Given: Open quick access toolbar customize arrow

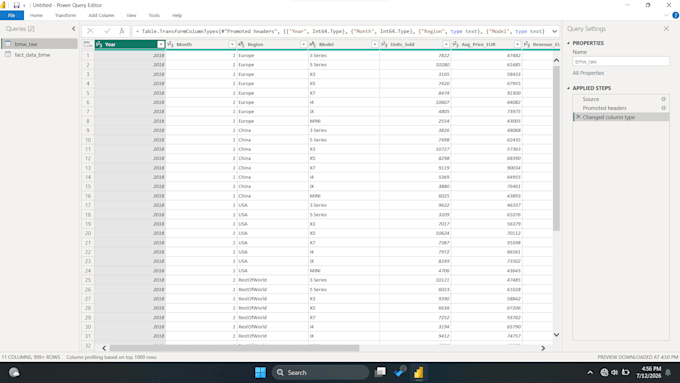Looking at the screenshot, I should click(x=24, y=5).
